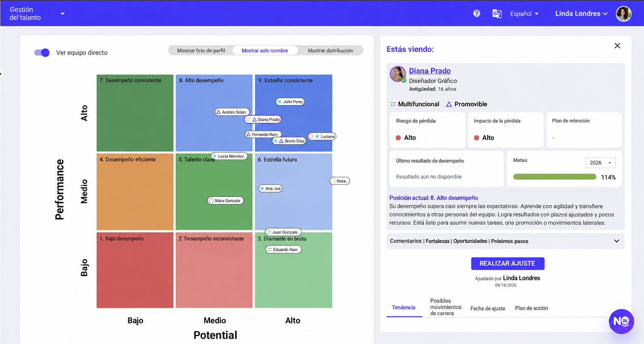Image resolution: width=644 pixels, height=344 pixels.
Task: Open Linda Londres user menu
Action: (x=581, y=14)
